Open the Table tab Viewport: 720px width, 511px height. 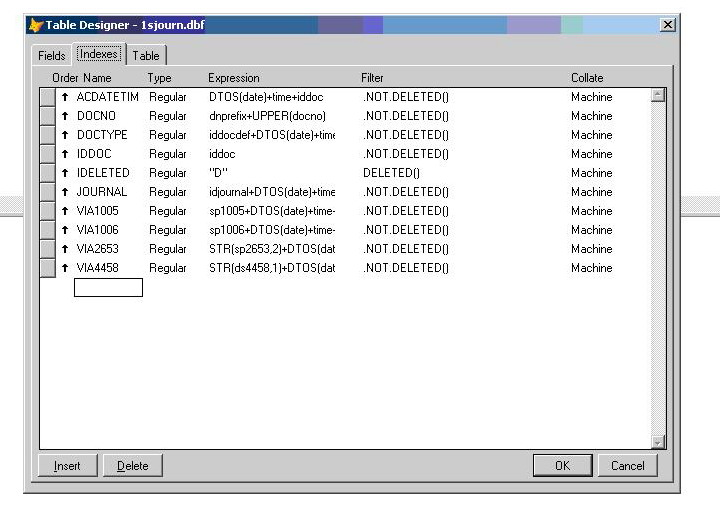[x=146, y=56]
